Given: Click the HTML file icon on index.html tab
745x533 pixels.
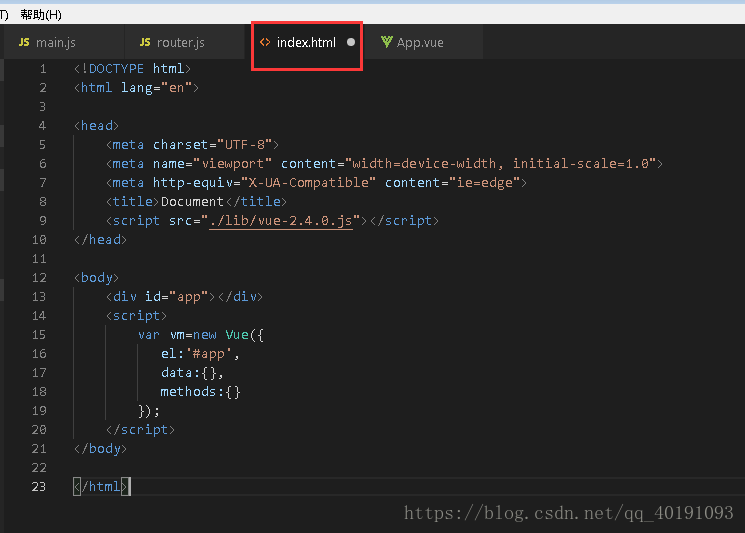Looking at the screenshot, I should pos(265,42).
